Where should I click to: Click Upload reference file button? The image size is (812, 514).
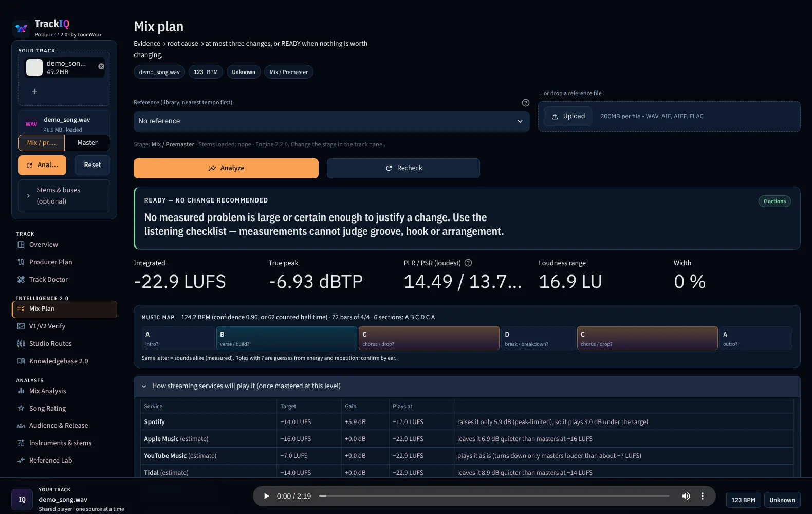[x=568, y=116]
